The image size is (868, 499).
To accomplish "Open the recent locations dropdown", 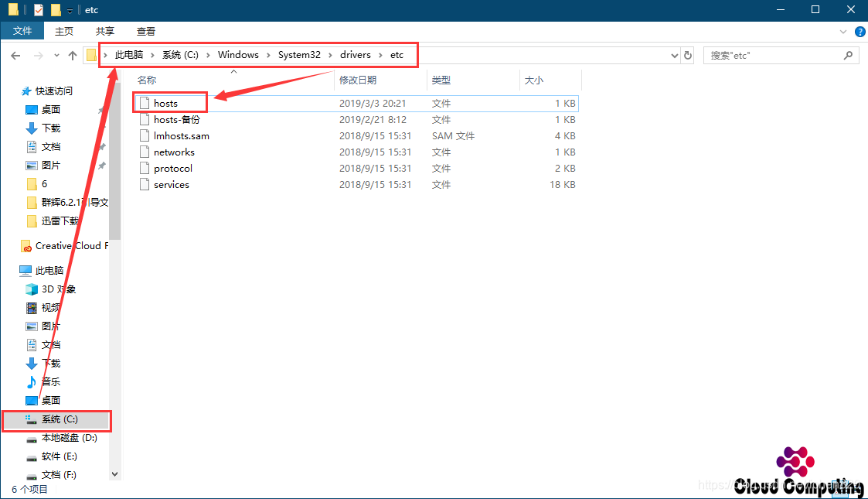I will [56, 56].
